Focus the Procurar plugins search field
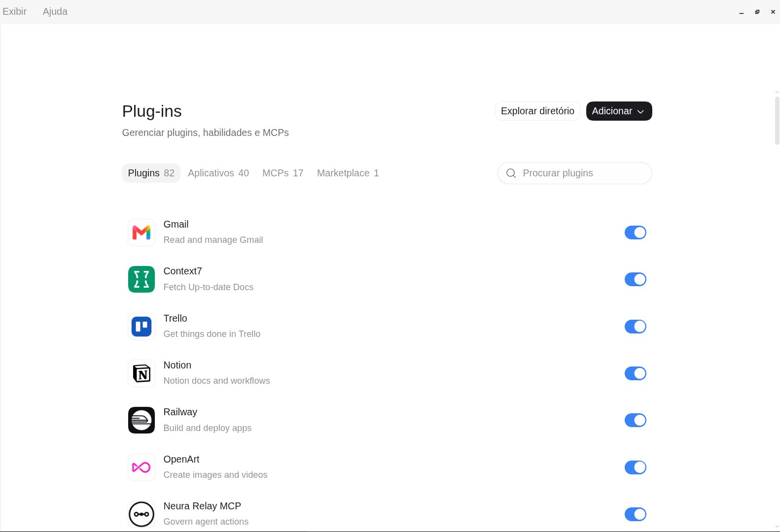This screenshot has width=780, height=532. click(575, 173)
